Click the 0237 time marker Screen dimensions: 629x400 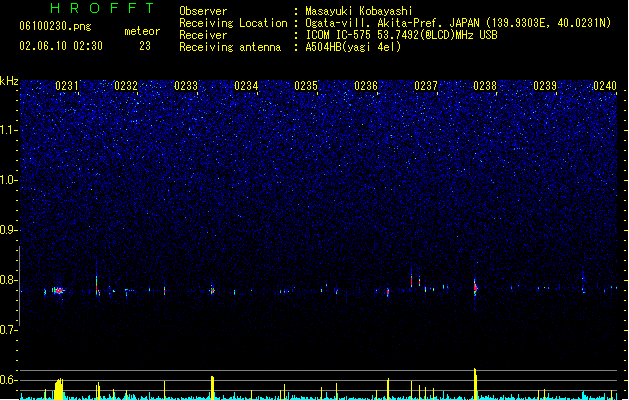point(426,86)
